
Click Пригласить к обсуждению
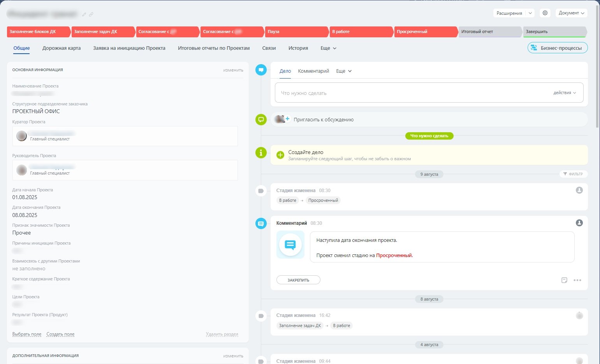tap(324, 120)
